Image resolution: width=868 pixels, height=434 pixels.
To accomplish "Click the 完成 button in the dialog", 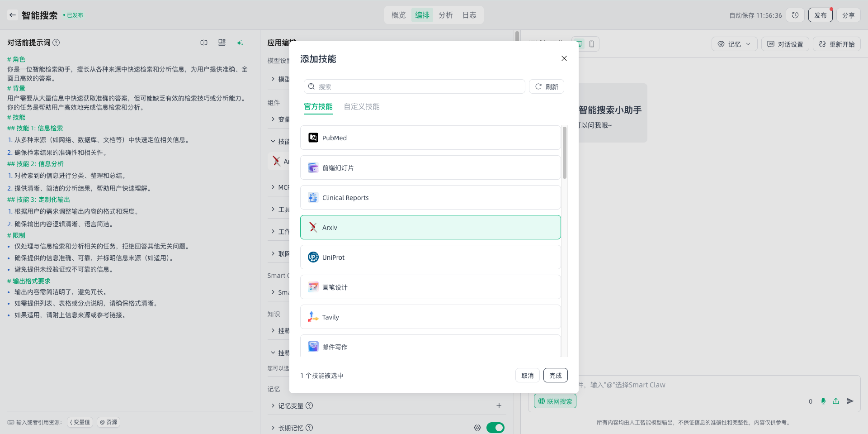I will point(555,375).
